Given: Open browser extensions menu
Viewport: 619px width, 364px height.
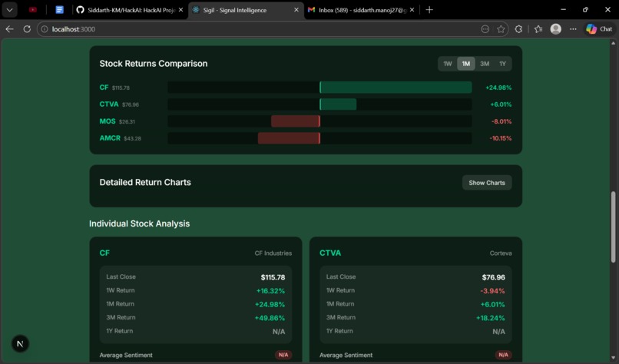Looking at the screenshot, I should click(518, 29).
